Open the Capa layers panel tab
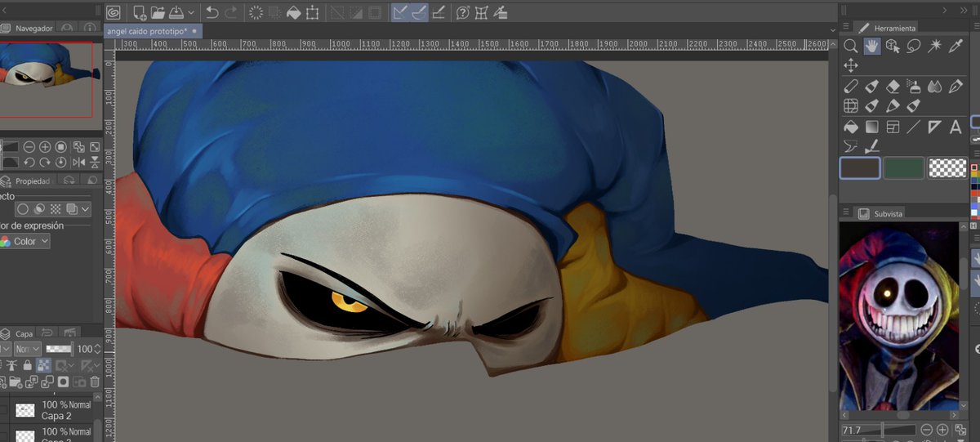 click(x=18, y=334)
